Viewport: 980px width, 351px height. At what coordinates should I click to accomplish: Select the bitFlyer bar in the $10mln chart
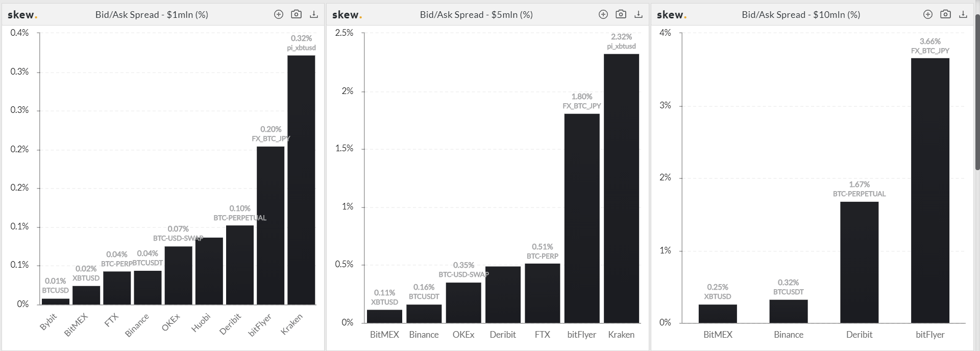pos(930,191)
